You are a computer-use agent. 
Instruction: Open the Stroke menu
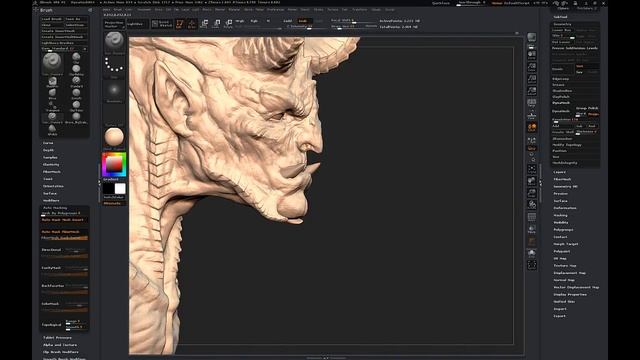(318, 9)
